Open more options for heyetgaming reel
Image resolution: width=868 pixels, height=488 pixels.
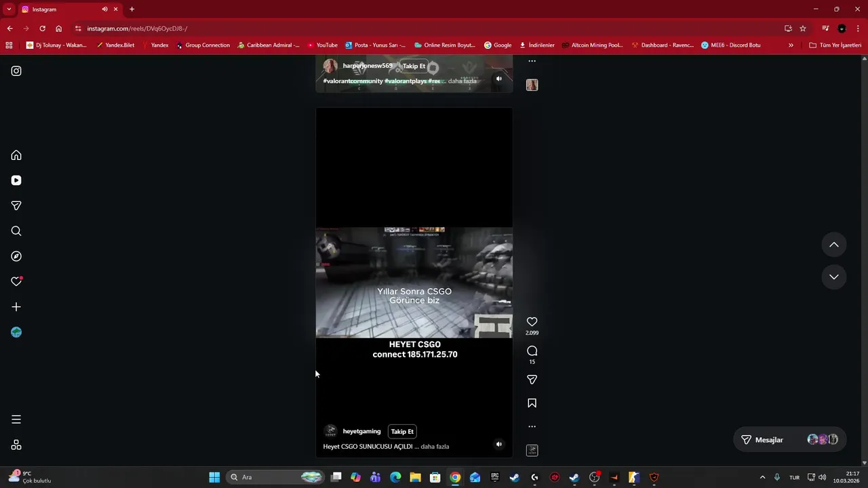(x=532, y=426)
